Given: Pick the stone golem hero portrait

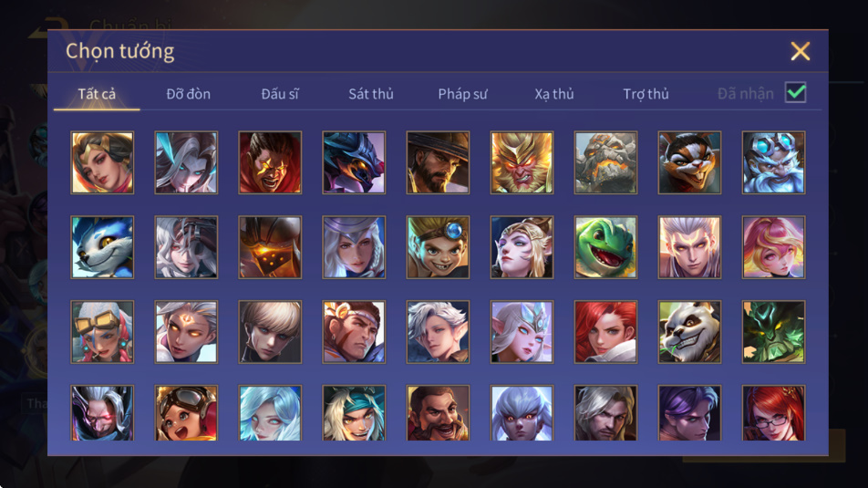Looking at the screenshot, I should click(x=605, y=162).
